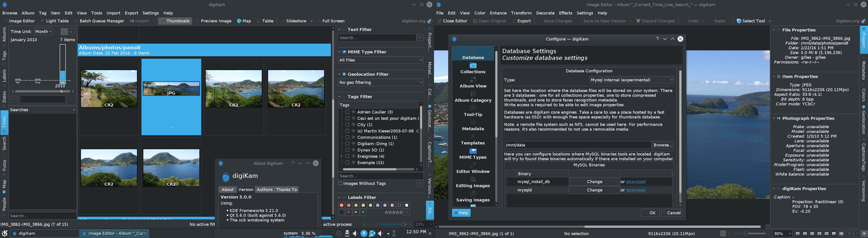Filter by black flag pick label

[x=342, y=212]
